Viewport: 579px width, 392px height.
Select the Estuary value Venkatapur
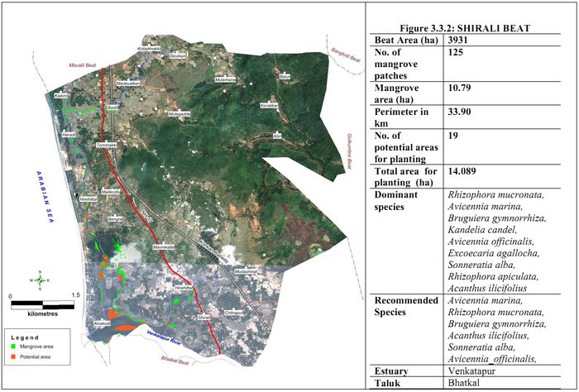tap(474, 372)
